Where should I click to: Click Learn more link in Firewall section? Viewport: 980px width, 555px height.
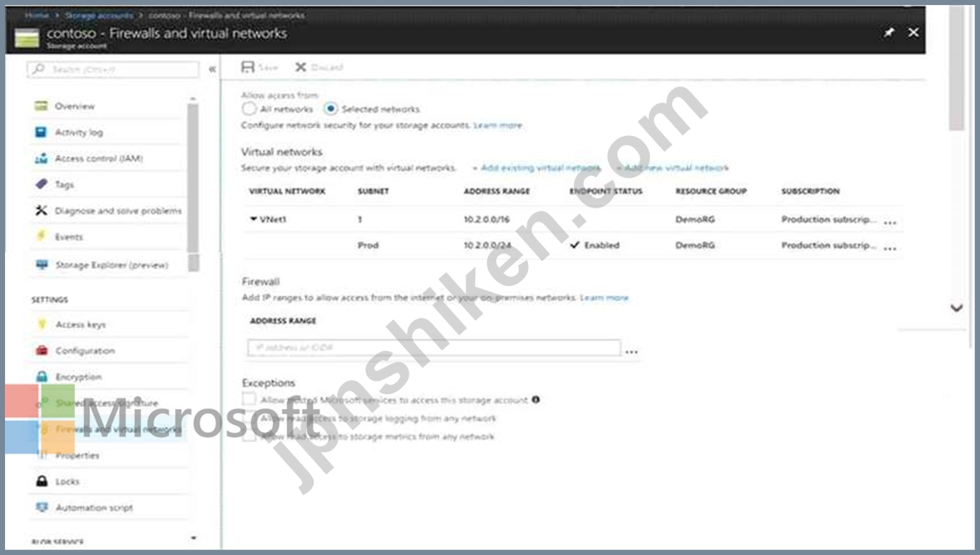coord(605,297)
